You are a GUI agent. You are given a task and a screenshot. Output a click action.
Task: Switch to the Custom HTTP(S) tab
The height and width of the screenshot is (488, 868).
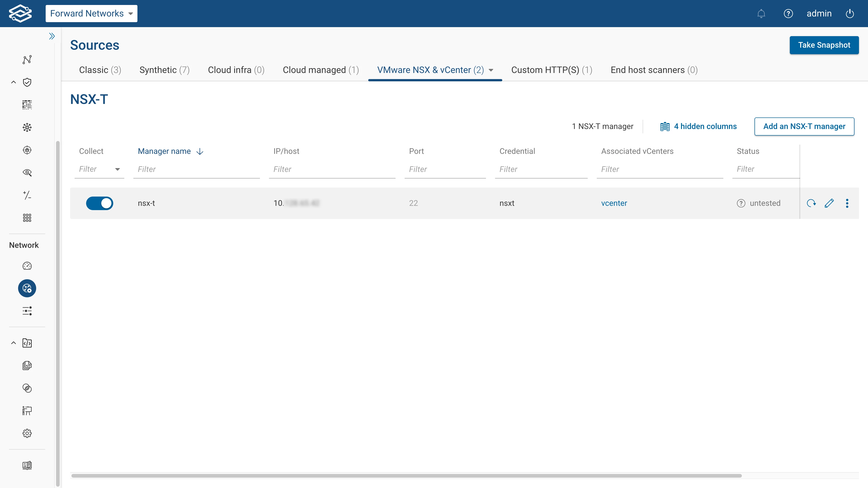pos(552,70)
